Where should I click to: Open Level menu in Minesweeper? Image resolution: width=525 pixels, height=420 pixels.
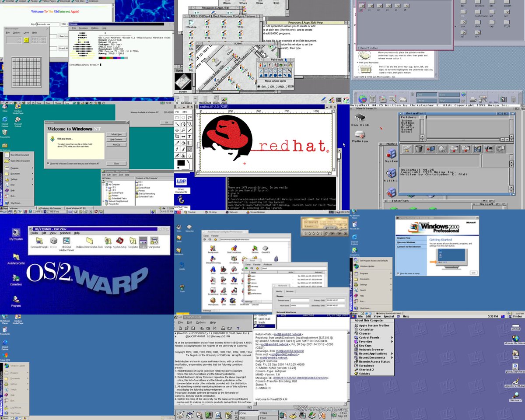pyautogui.click(x=26, y=33)
